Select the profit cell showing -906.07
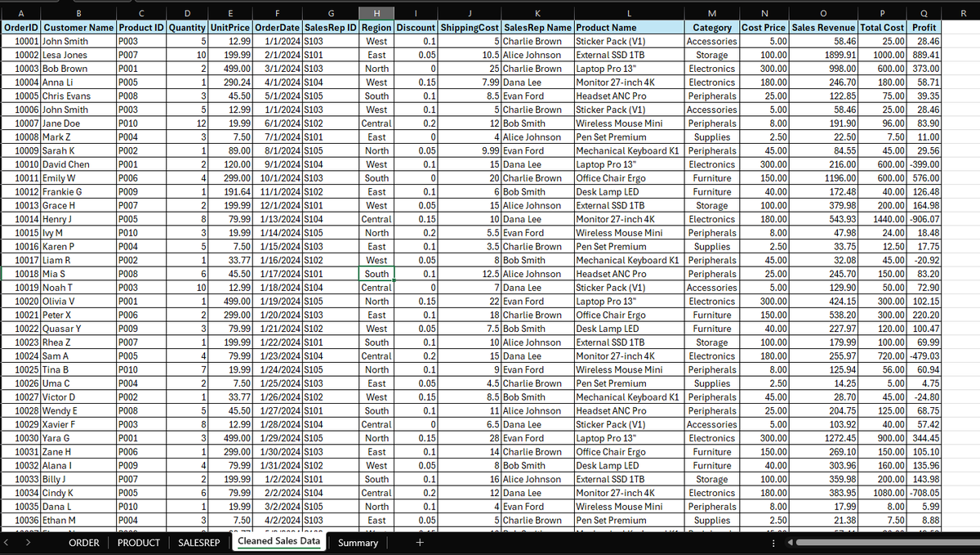Screen dimensions: 980x555 pyautogui.click(x=923, y=219)
